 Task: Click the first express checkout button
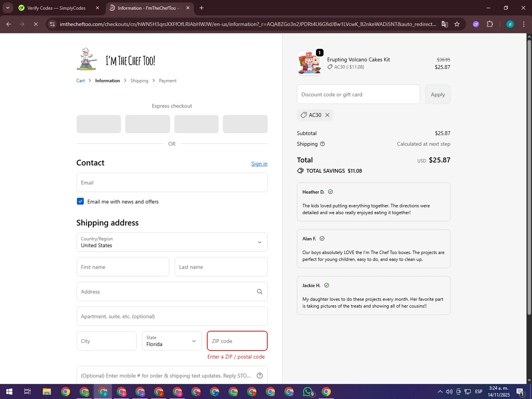pos(99,124)
